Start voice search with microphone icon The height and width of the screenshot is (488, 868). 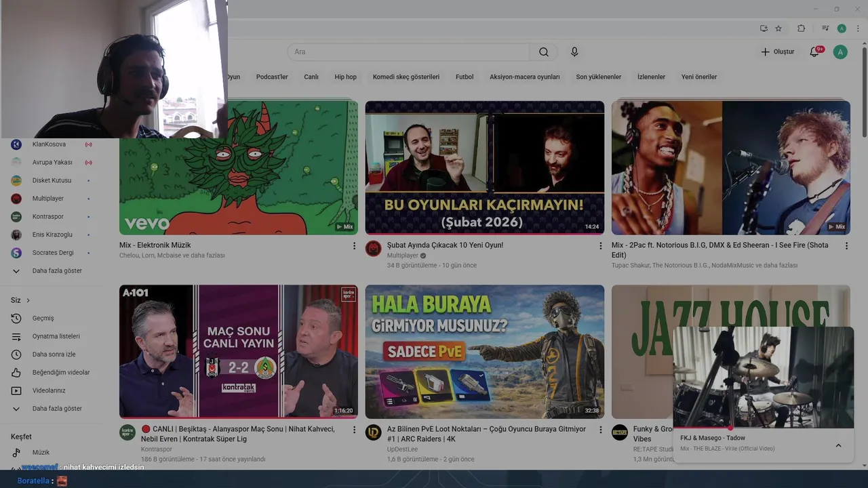pos(574,52)
